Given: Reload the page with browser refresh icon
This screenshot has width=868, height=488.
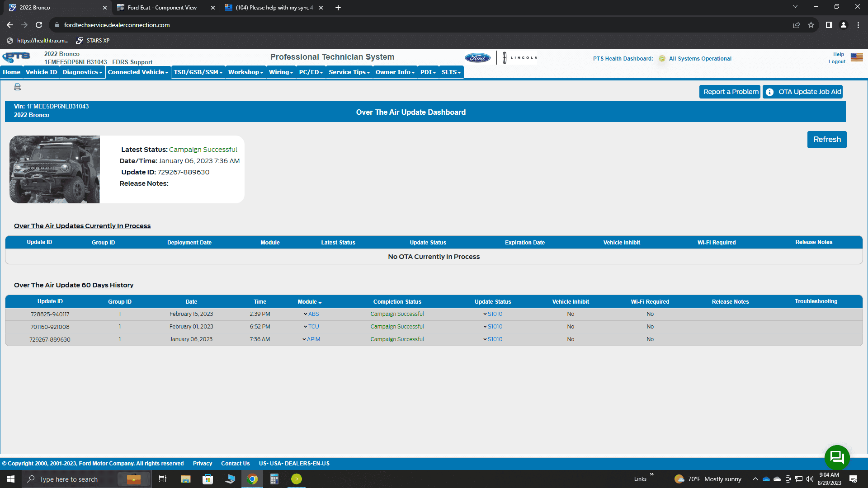Looking at the screenshot, I should tap(39, 25).
